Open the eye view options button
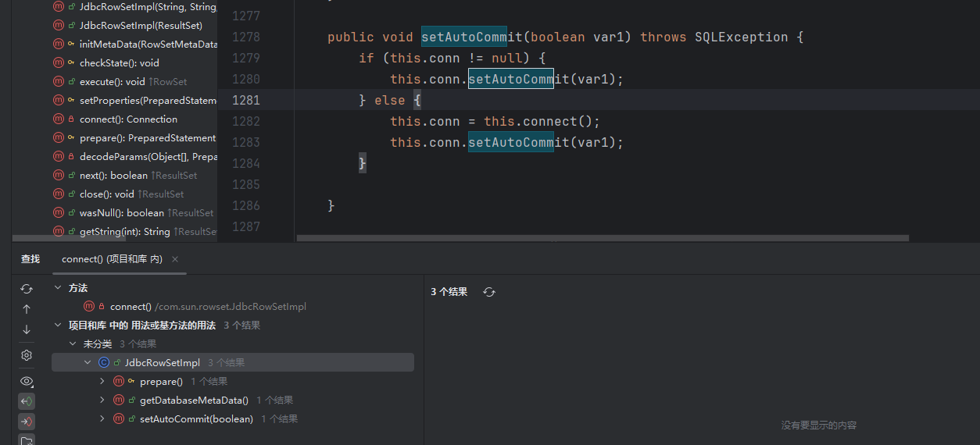This screenshot has height=445, width=980. (x=27, y=381)
